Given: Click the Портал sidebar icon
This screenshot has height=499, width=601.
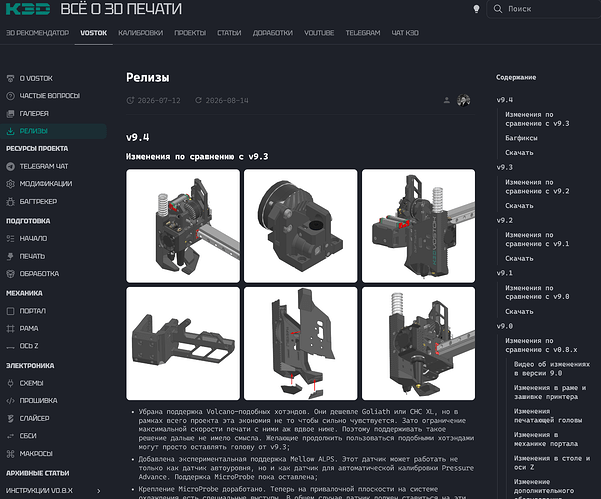Looking at the screenshot, I should [10, 311].
